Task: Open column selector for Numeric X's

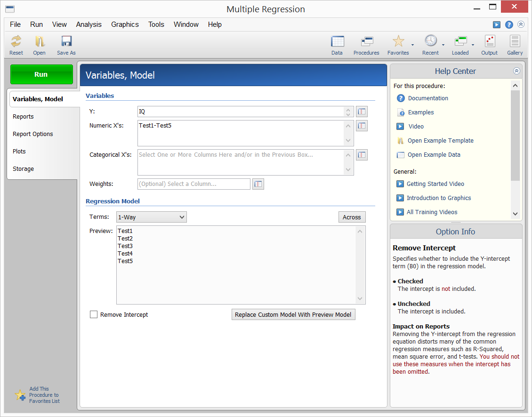Action: (362, 126)
